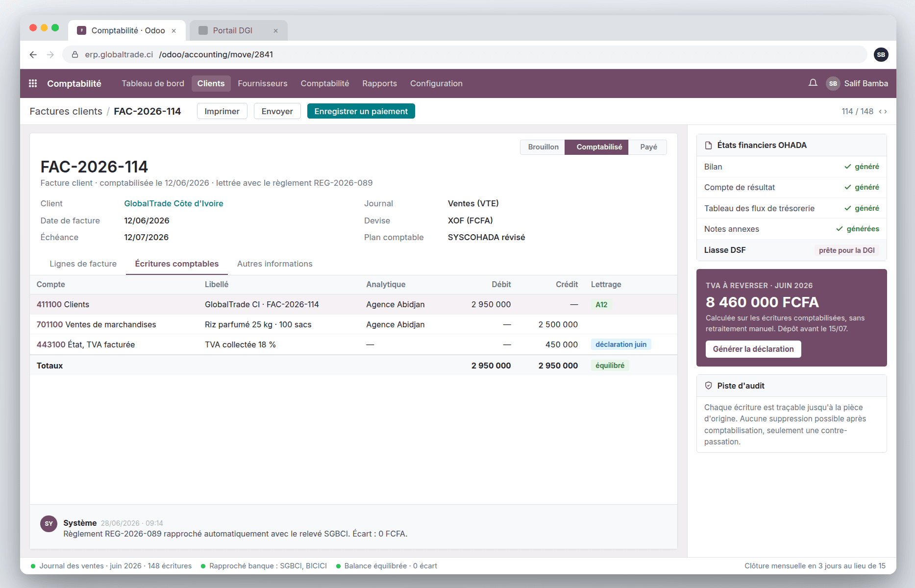
Task: Open the apps grid menu icon
Action: tap(33, 83)
